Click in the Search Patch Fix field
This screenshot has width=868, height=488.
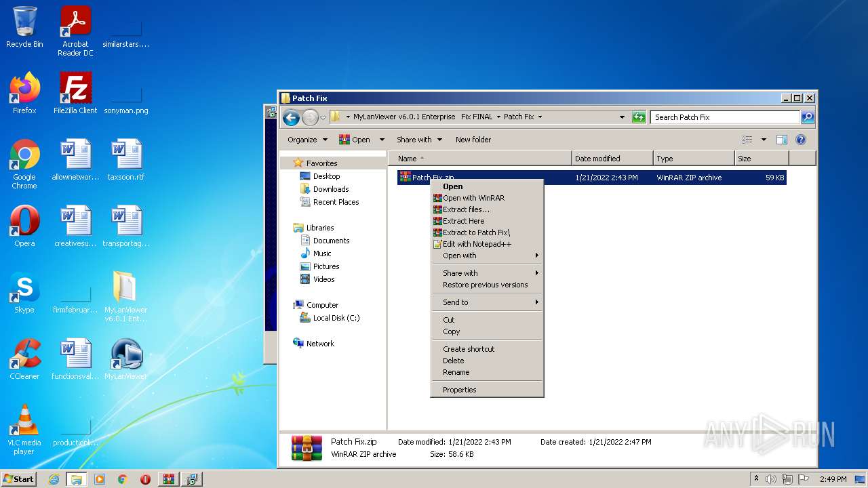(725, 117)
